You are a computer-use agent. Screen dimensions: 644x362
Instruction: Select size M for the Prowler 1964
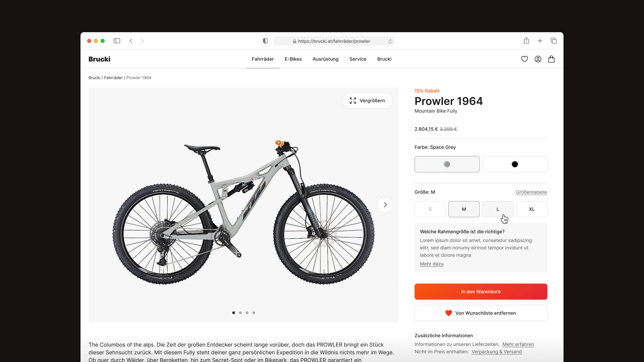[464, 209]
